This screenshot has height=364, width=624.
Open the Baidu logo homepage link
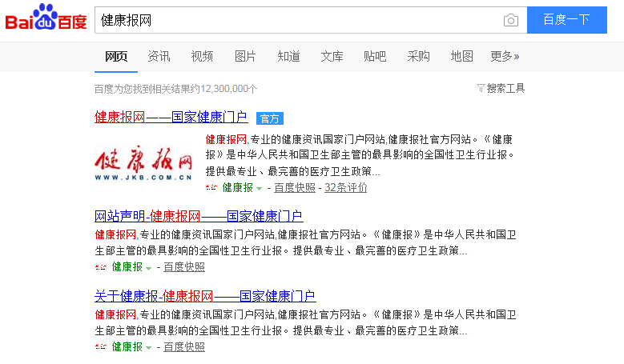click(x=46, y=18)
